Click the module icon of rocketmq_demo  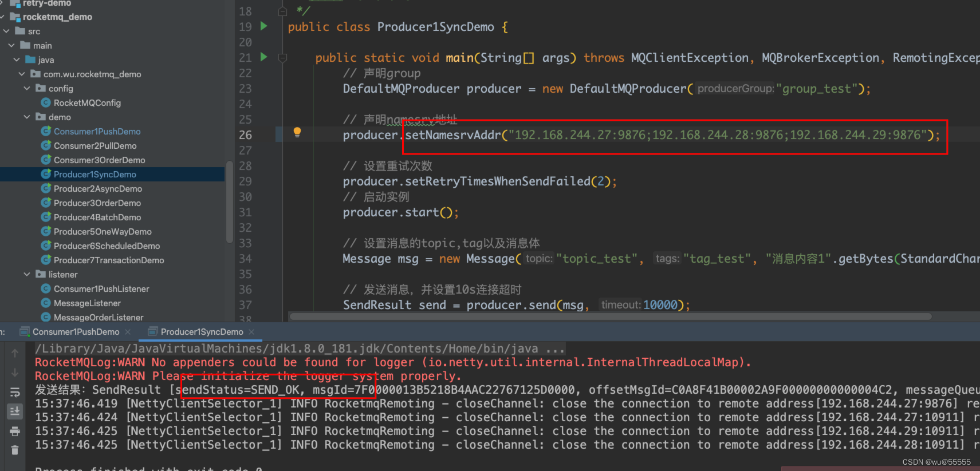15,17
